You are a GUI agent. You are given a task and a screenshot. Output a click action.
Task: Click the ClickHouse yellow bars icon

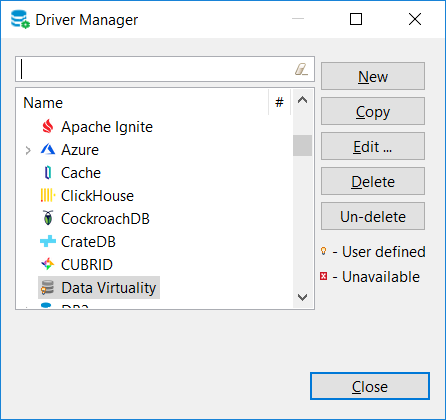48,196
